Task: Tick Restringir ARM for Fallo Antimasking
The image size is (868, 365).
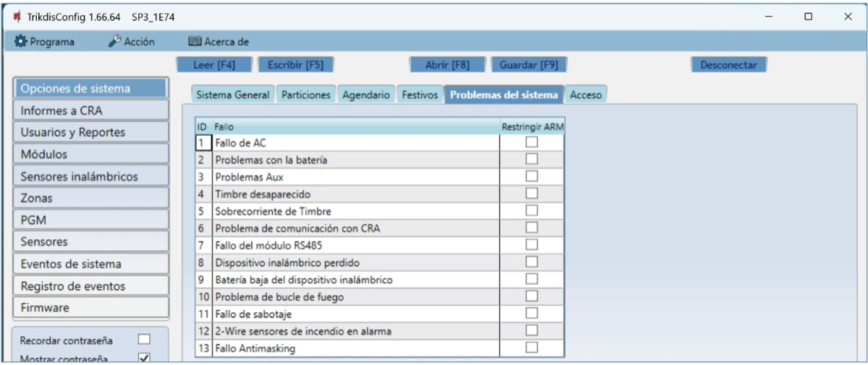Action: pos(532,348)
